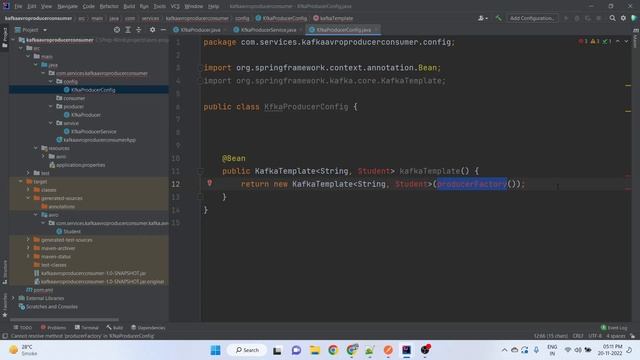The height and width of the screenshot is (360, 640).
Task: Click the Expand All icon in Project panel
Action: tap(128, 30)
